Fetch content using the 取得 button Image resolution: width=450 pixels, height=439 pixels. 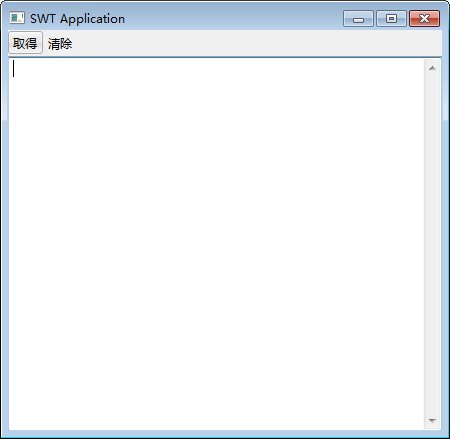coord(25,43)
